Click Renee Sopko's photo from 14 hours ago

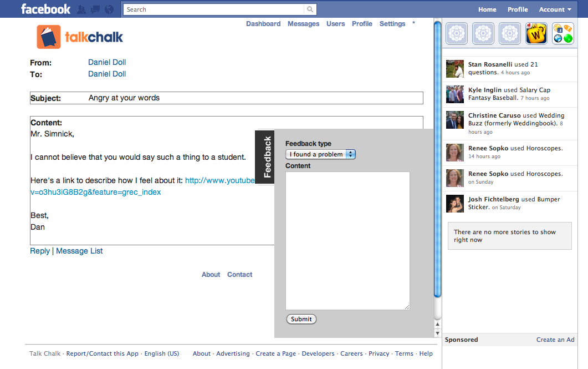[x=455, y=153]
